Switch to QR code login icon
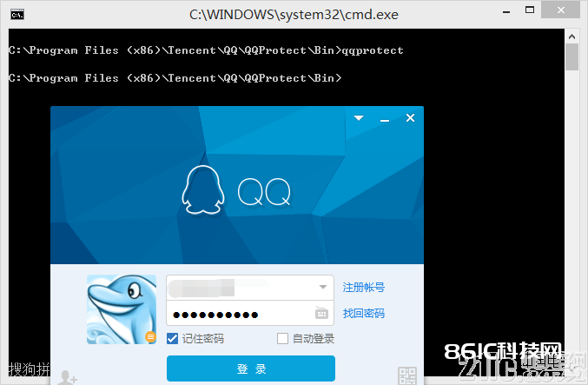588x385 pixels. click(407, 376)
